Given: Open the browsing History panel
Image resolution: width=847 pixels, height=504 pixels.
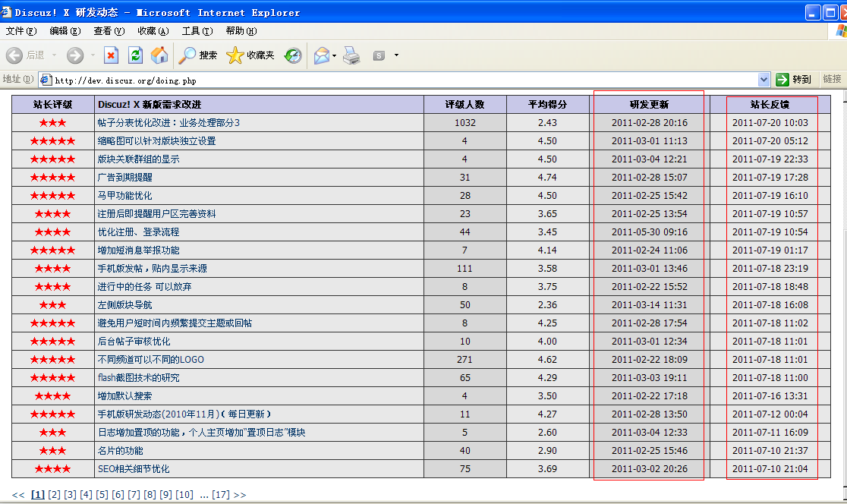Looking at the screenshot, I should coord(293,55).
